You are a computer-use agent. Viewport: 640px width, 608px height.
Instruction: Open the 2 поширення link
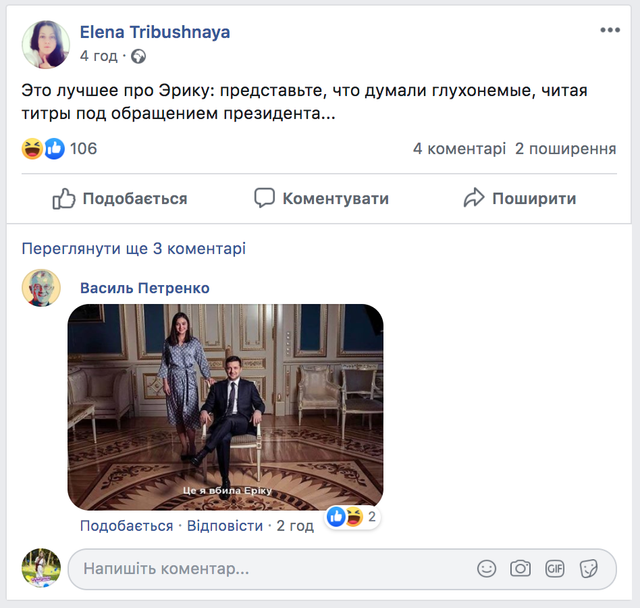click(565, 149)
